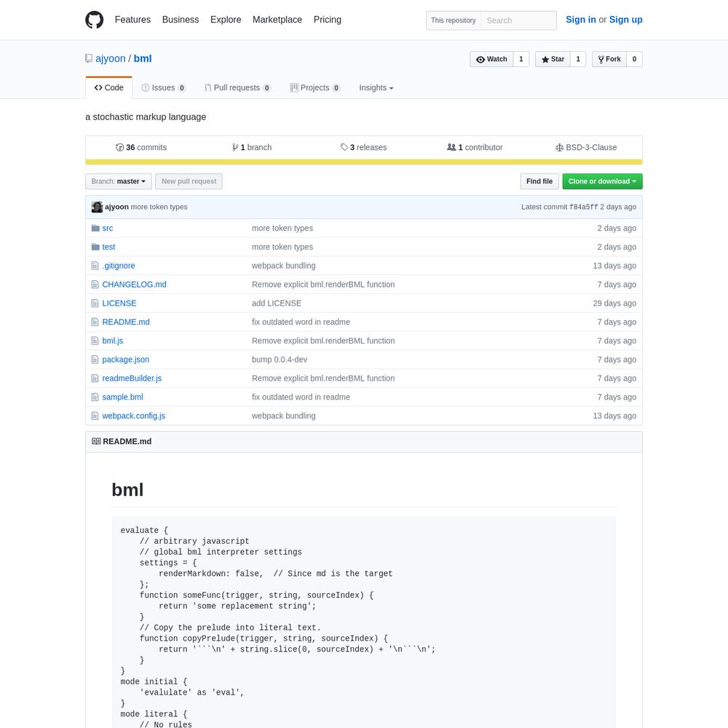
Task: Click the README book icon in header
Action: tap(96, 441)
